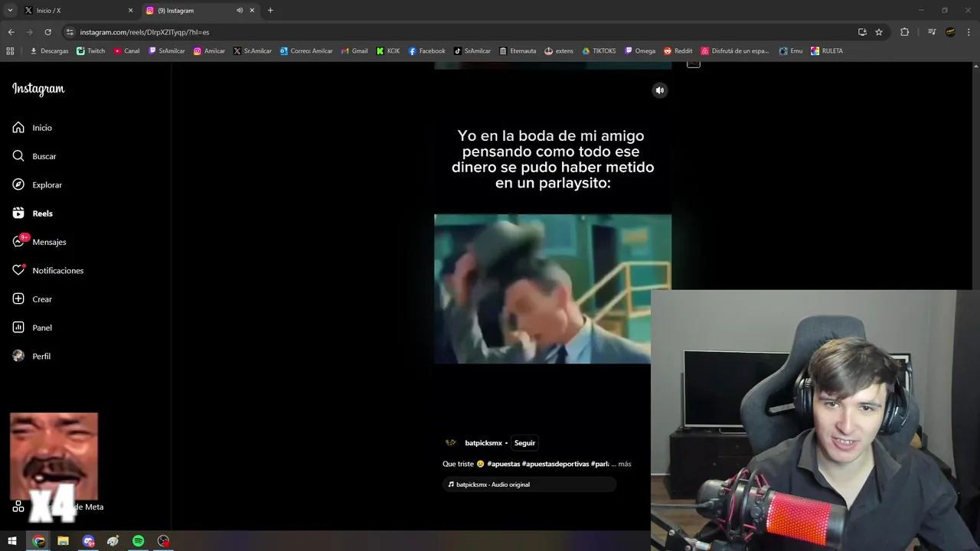Click the address bar URL
Image resolution: width=980 pixels, height=551 pixels.
point(145,32)
